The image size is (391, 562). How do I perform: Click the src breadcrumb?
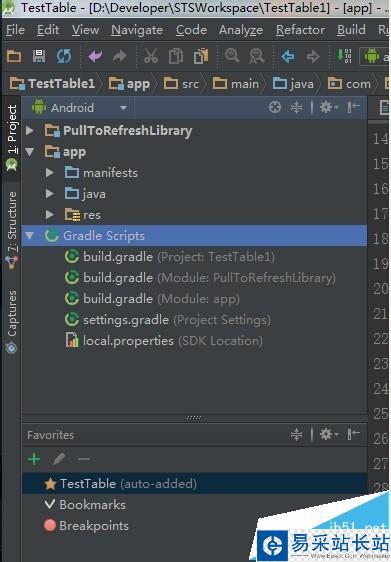coord(181,84)
